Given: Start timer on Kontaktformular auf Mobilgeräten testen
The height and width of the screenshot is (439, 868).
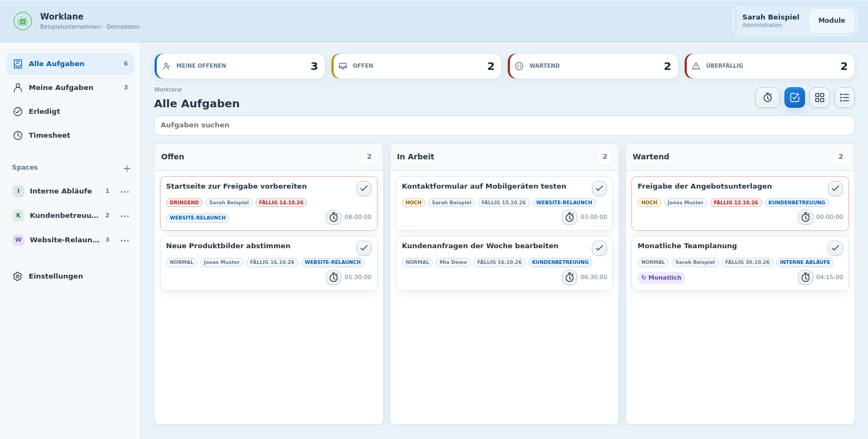Looking at the screenshot, I should 570,217.
